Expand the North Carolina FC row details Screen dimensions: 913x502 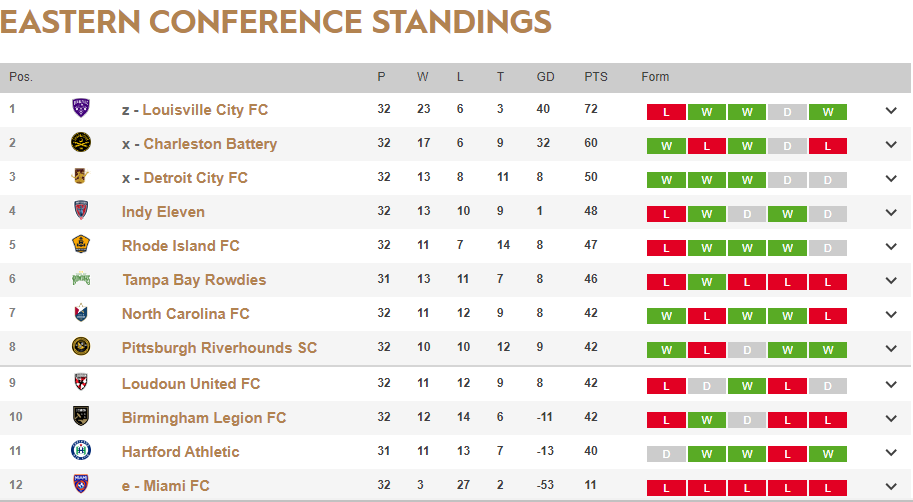tap(891, 315)
